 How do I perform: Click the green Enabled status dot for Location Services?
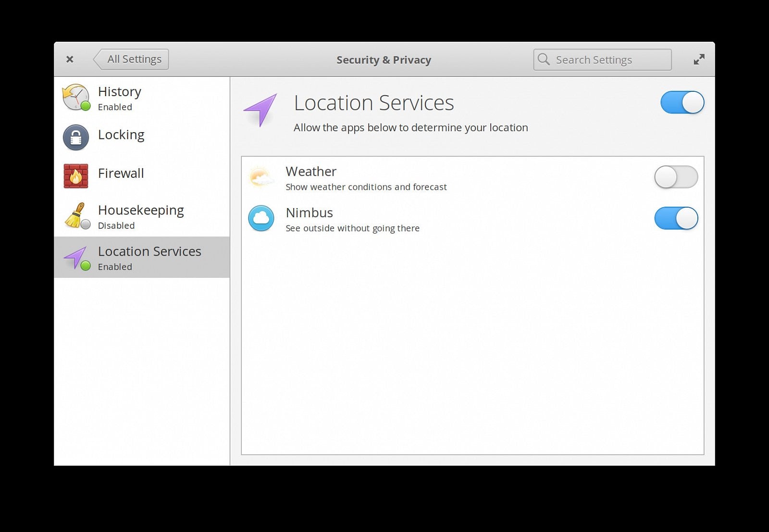click(x=86, y=265)
